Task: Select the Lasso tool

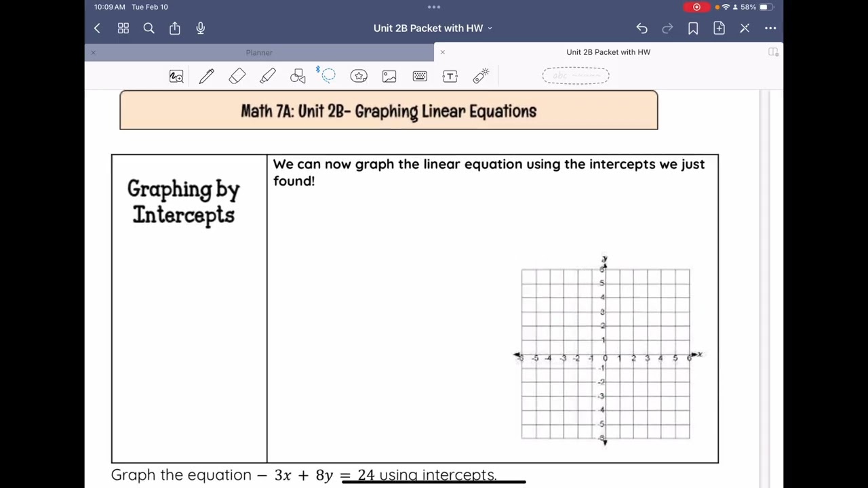Action: point(328,75)
